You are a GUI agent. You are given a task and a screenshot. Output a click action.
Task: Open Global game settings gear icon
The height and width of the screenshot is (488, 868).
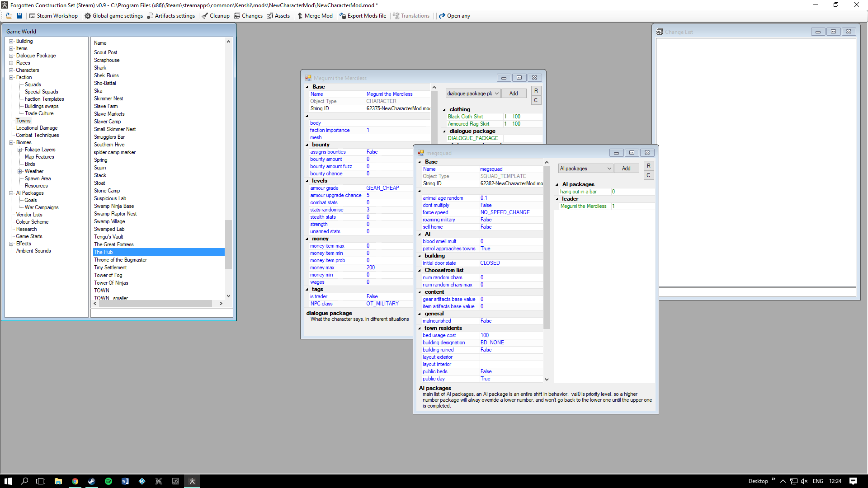88,16
